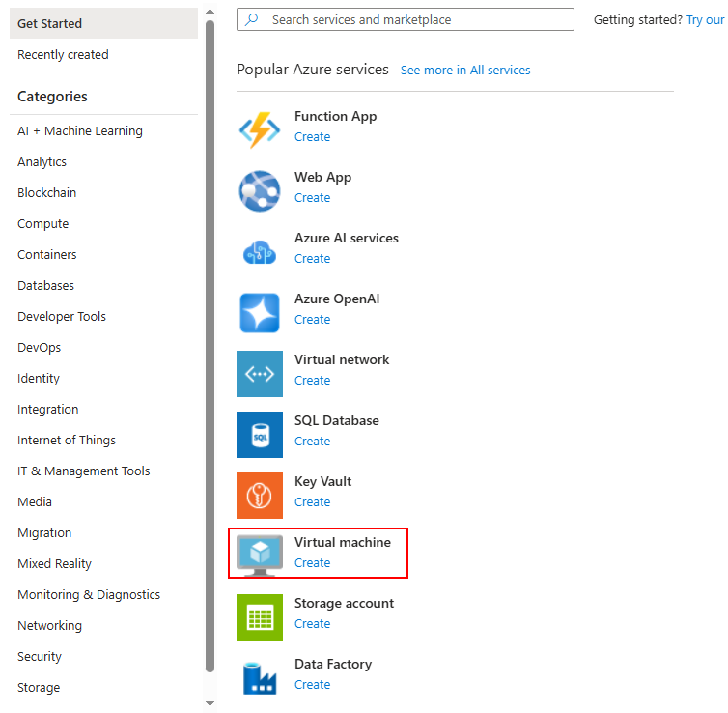Image resolution: width=728 pixels, height=713 pixels.
Task: Click Create under SQL Database
Action: (x=313, y=442)
